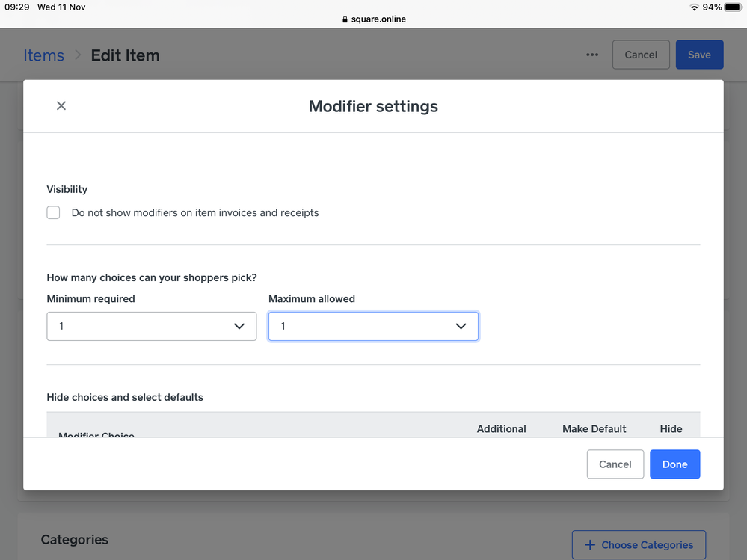This screenshot has width=747, height=560.
Task: Click the Cancel button beside Save
Action: click(x=641, y=55)
